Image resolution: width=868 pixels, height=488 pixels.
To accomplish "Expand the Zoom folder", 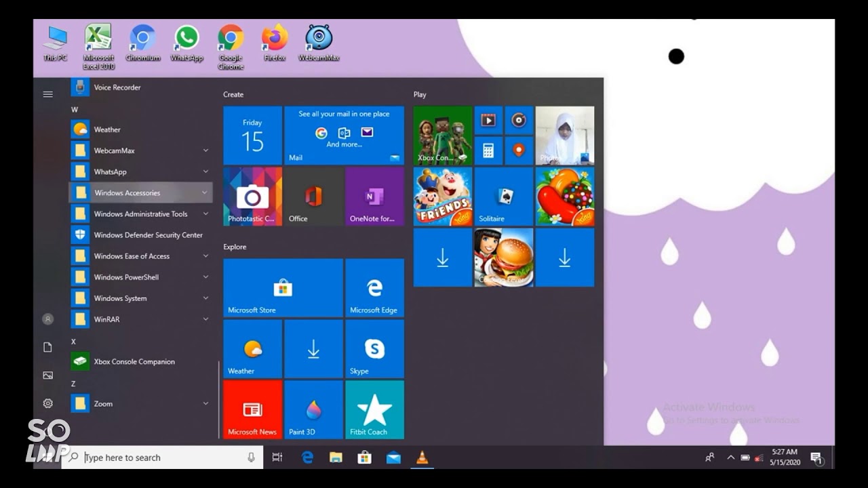I will pos(141,403).
